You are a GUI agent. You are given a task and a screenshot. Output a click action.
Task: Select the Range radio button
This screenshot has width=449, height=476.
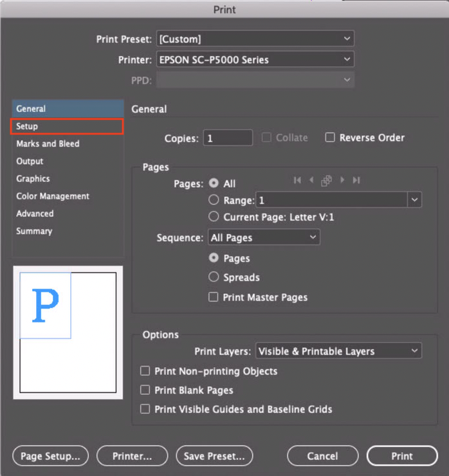tap(214, 200)
